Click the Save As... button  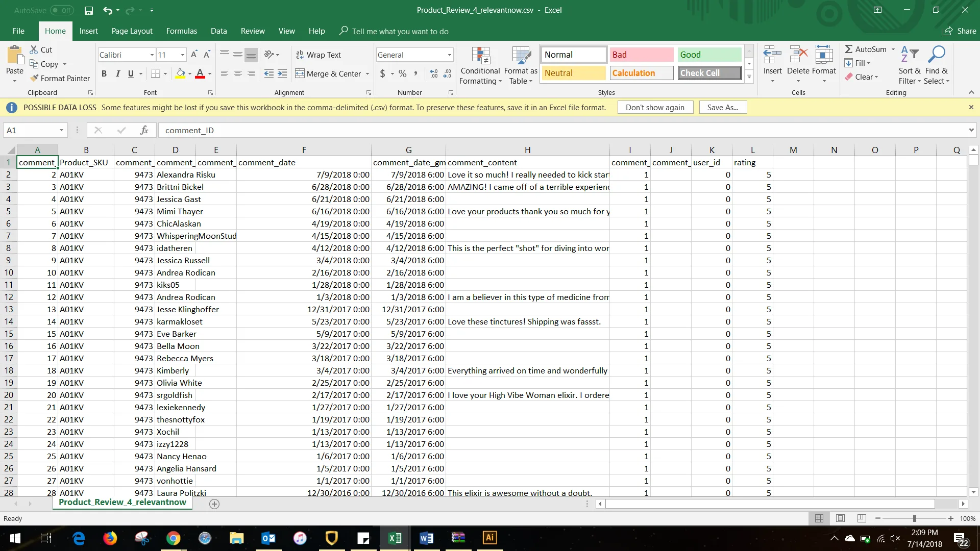(x=722, y=107)
